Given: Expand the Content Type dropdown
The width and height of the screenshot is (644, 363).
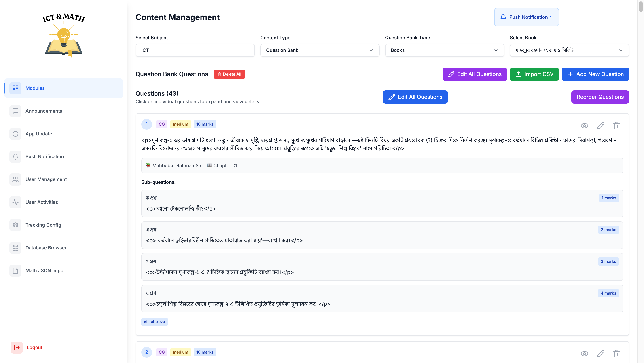Looking at the screenshot, I should (x=320, y=50).
